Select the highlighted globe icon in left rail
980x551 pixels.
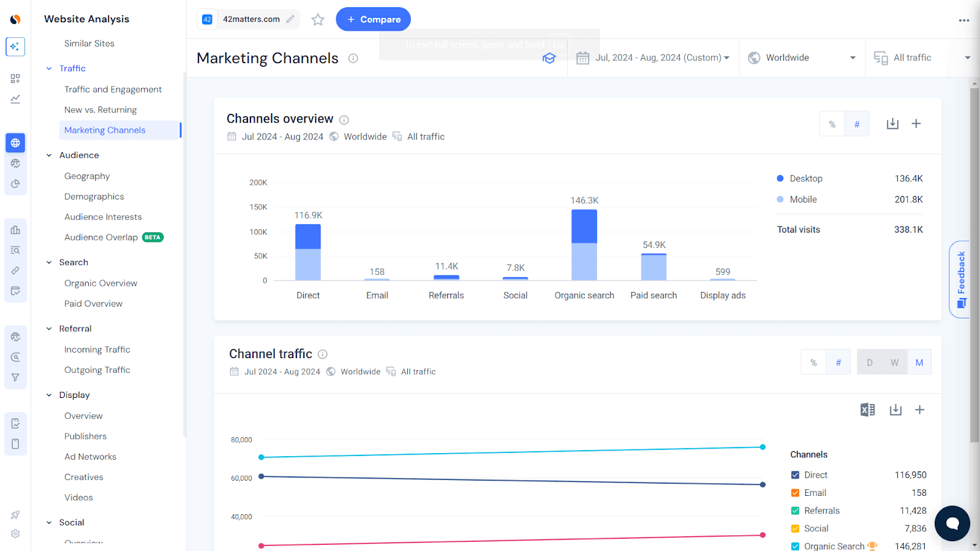[x=15, y=143]
